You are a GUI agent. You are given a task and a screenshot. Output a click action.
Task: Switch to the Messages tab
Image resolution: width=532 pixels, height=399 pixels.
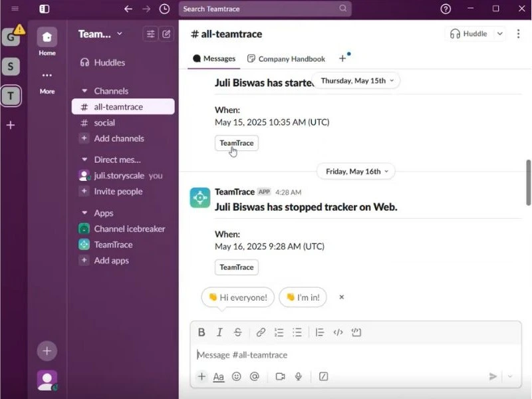point(214,59)
